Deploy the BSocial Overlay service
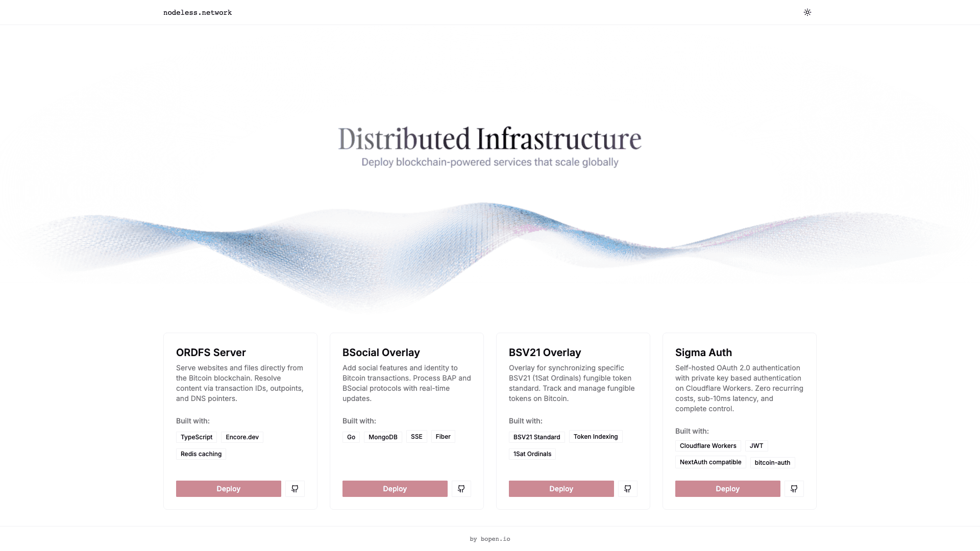 pyautogui.click(x=395, y=488)
